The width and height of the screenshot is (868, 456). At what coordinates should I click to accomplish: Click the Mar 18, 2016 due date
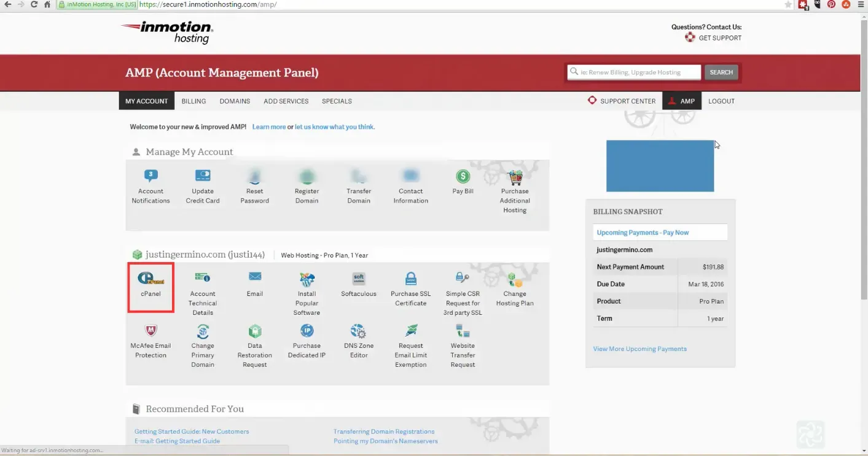tap(705, 284)
